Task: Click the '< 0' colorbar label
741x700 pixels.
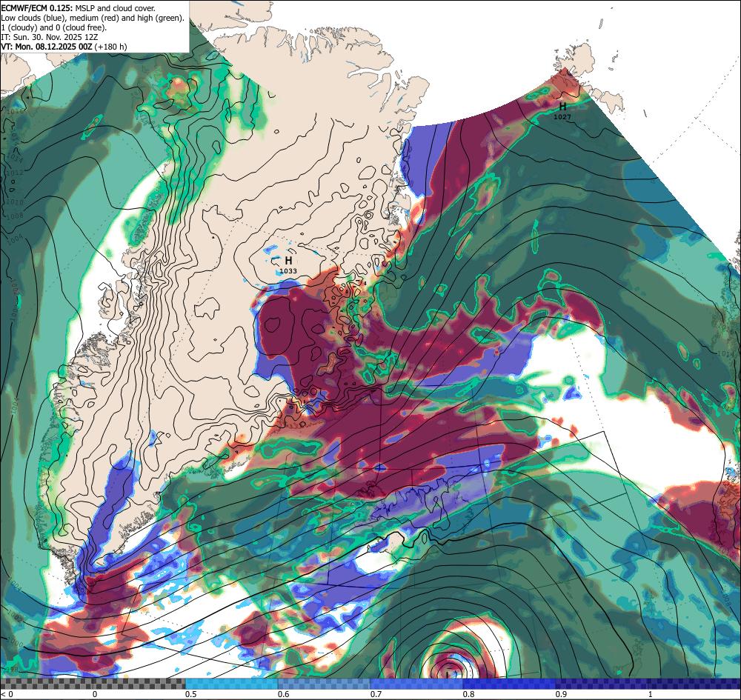Action: (x=7, y=694)
